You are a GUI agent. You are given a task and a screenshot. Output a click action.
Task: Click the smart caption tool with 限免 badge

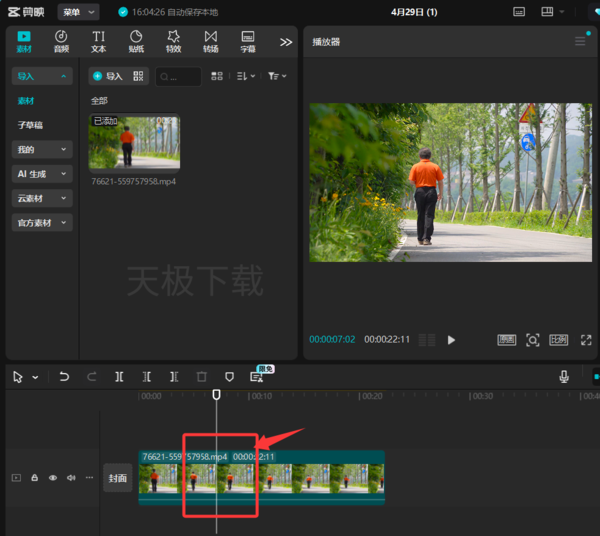point(257,377)
